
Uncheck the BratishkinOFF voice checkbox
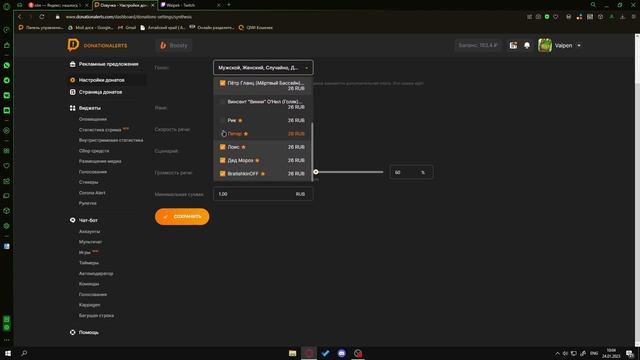pyautogui.click(x=222, y=173)
